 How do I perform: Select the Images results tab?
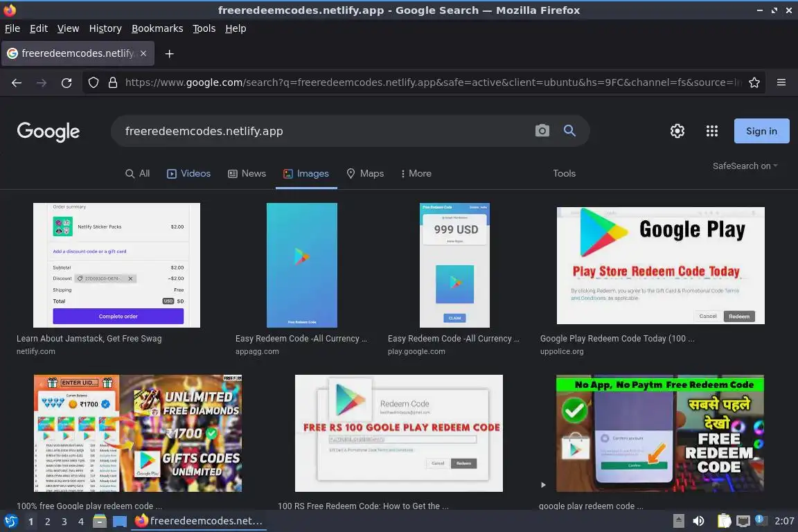coord(306,174)
